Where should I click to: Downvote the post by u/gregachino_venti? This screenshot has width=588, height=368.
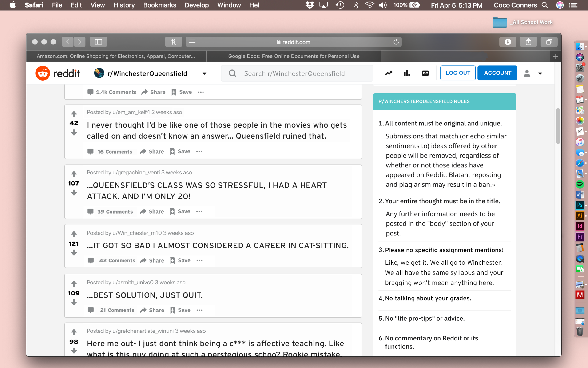coord(74,193)
